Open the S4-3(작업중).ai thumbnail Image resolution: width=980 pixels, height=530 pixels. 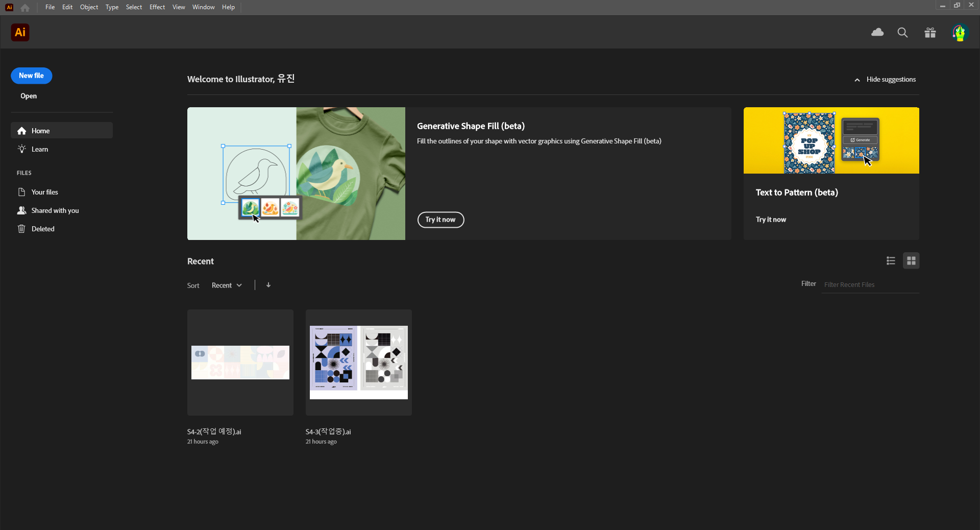point(359,363)
